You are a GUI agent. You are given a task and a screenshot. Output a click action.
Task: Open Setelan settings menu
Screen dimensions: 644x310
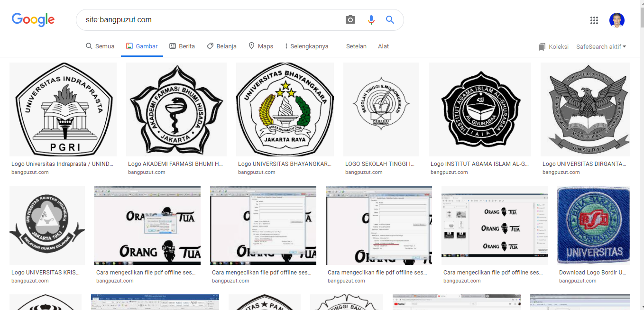coord(356,46)
